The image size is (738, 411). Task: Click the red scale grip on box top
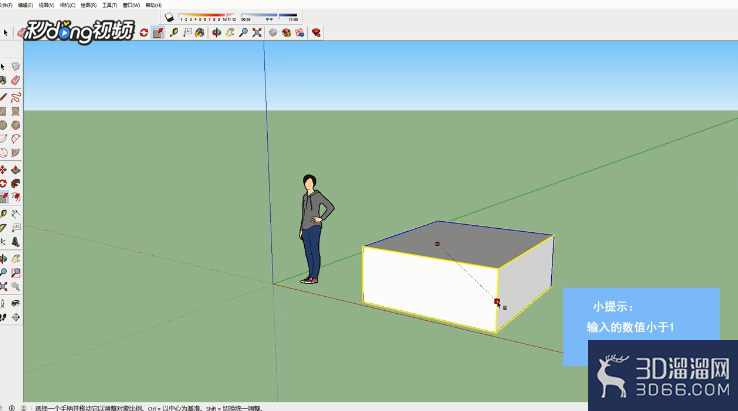click(437, 244)
